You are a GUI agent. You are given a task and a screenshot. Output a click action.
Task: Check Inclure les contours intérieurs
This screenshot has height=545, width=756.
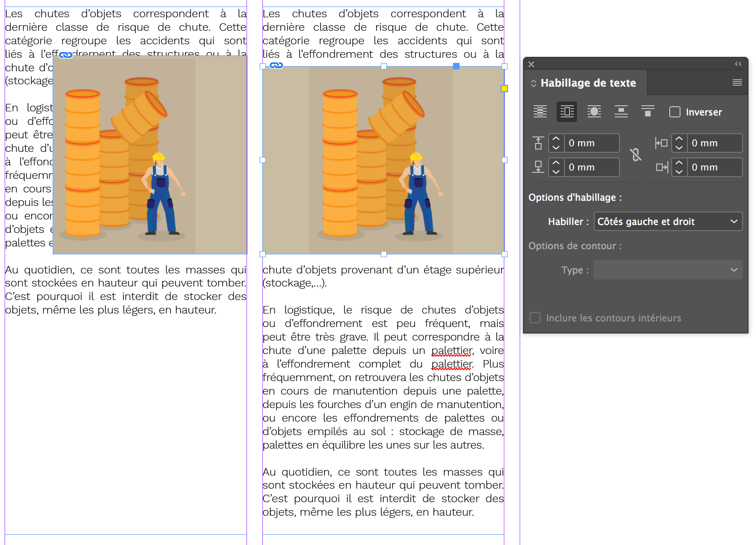click(535, 318)
